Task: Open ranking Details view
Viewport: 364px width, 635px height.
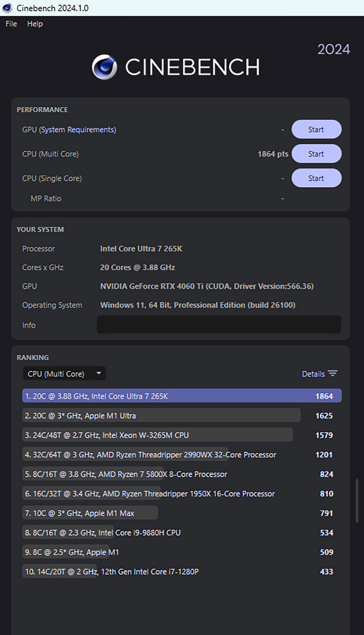Action: click(313, 374)
